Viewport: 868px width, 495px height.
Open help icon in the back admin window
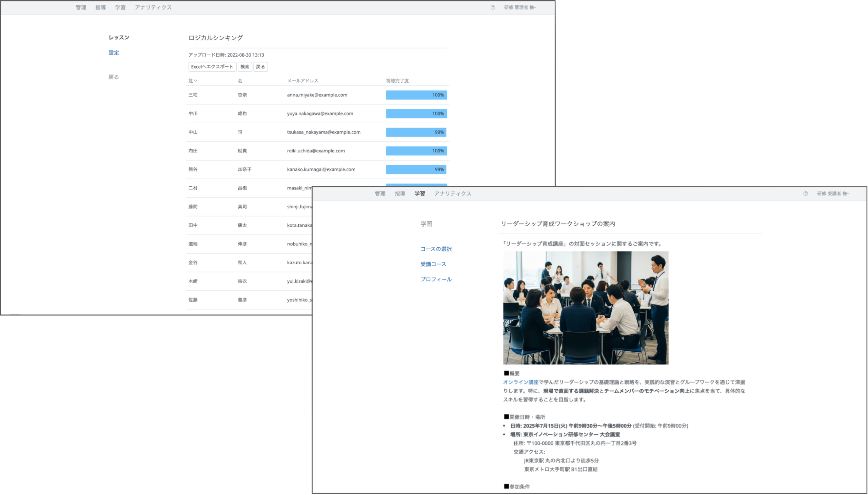pos(493,7)
